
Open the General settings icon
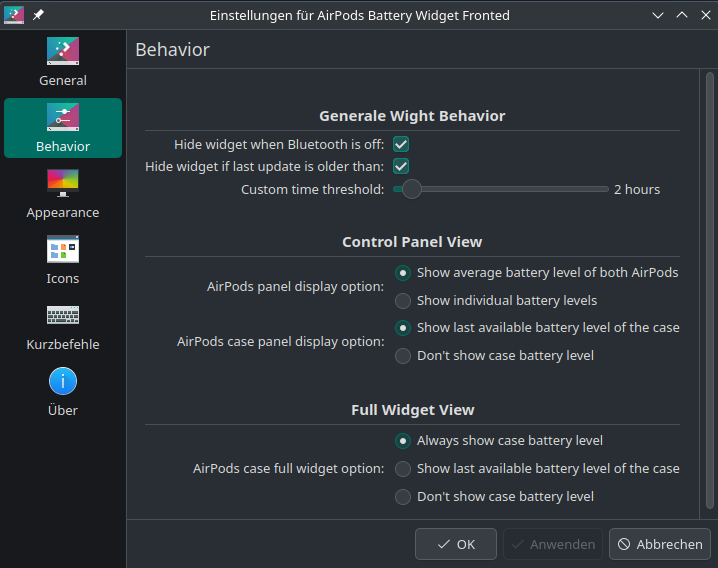click(63, 51)
